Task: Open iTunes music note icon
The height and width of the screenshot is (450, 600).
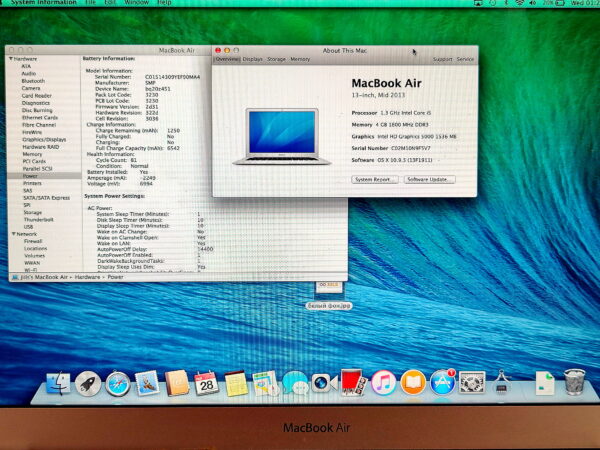Action: point(383,383)
